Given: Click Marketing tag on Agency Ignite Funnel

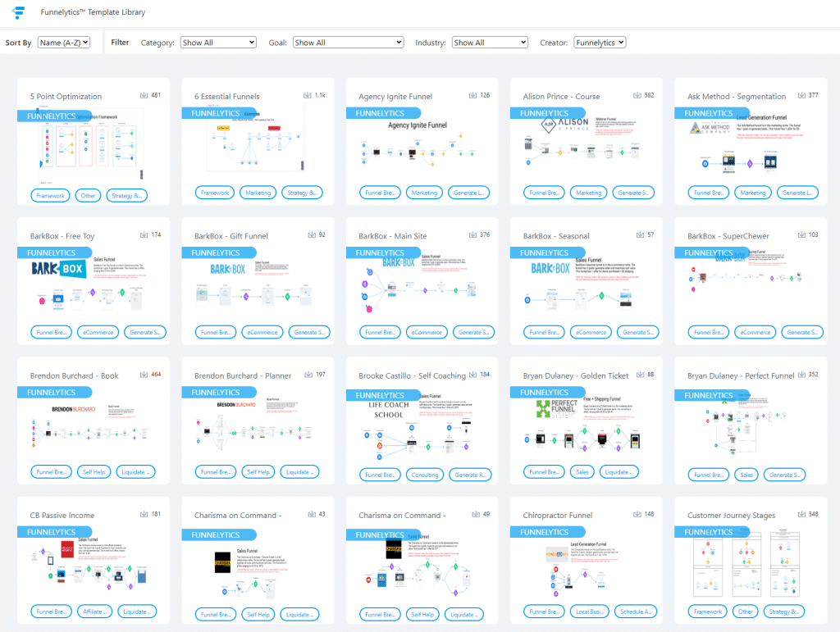Looking at the screenshot, I should coord(424,193).
